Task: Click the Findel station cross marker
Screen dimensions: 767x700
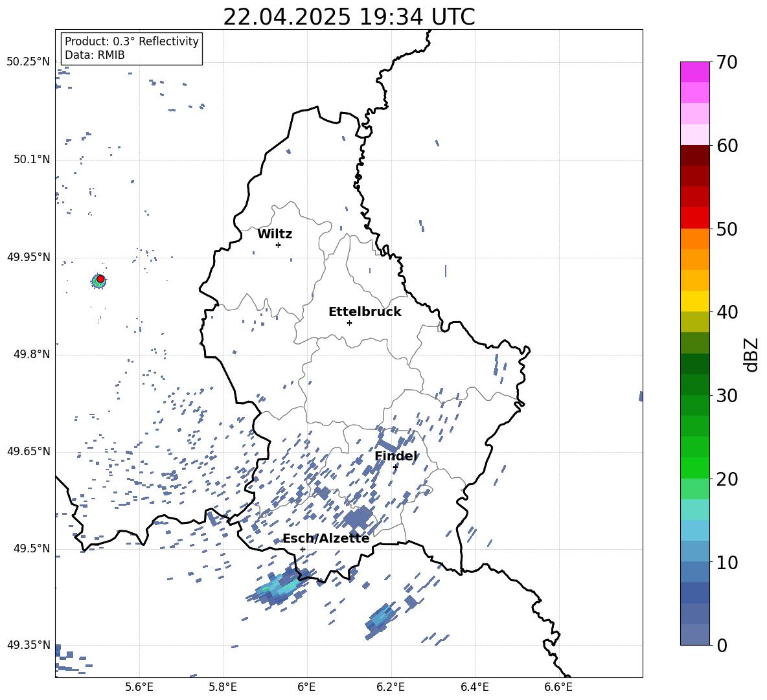Action: pos(395,467)
